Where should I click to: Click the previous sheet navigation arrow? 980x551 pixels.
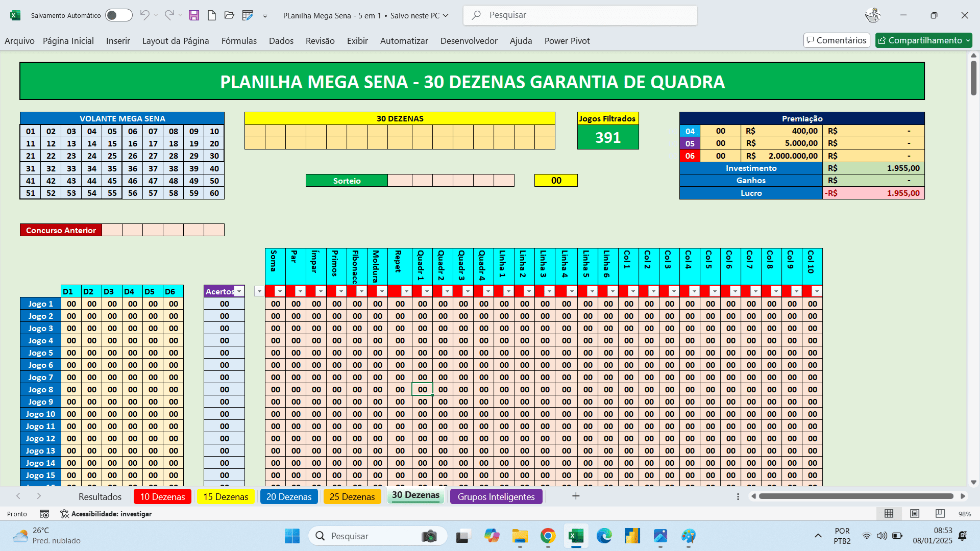[x=18, y=496]
